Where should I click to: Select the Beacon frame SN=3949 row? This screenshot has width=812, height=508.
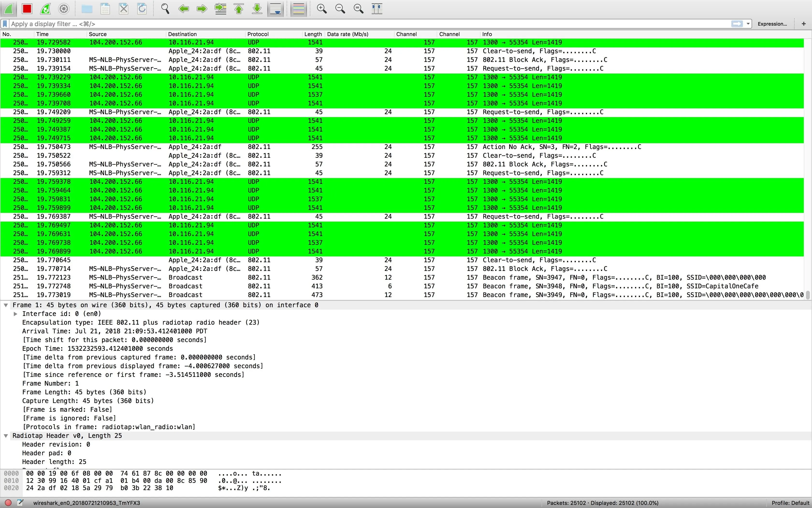click(x=402, y=295)
